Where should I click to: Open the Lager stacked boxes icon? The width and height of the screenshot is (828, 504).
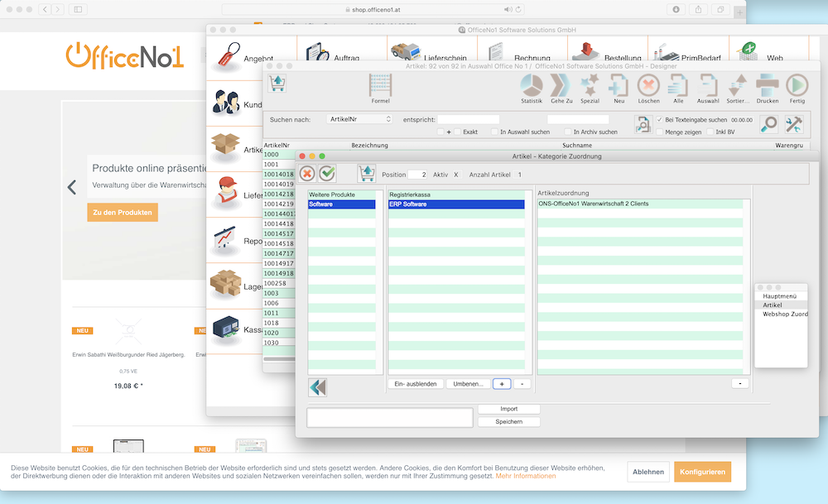pyautogui.click(x=225, y=283)
